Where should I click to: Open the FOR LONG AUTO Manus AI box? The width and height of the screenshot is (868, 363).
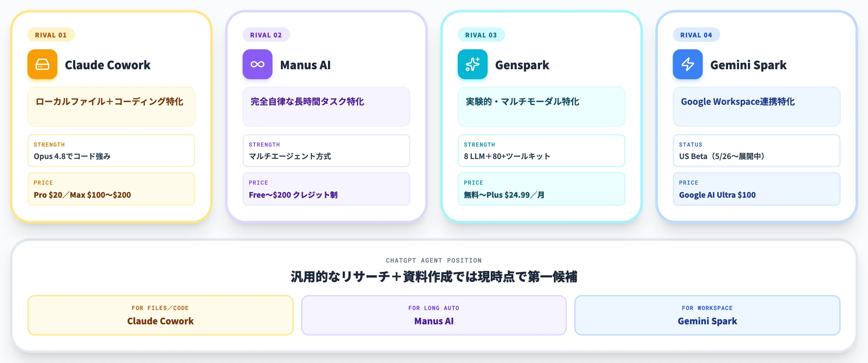pos(434,315)
